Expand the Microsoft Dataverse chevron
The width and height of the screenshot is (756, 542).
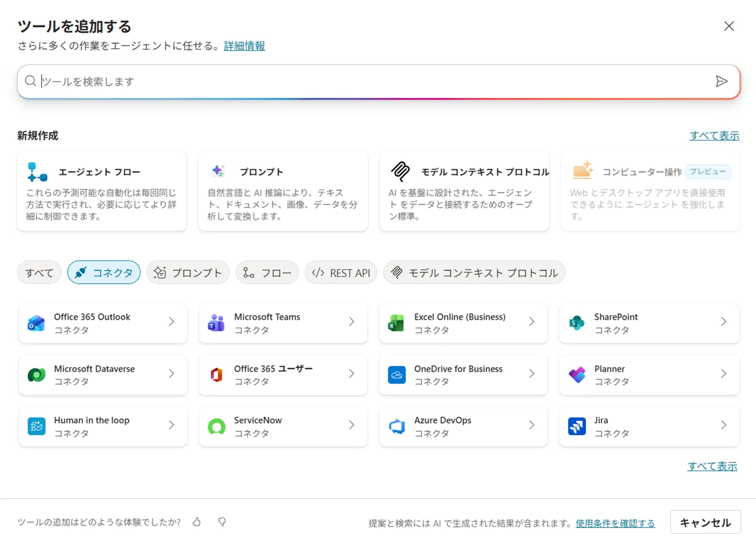pyautogui.click(x=172, y=373)
